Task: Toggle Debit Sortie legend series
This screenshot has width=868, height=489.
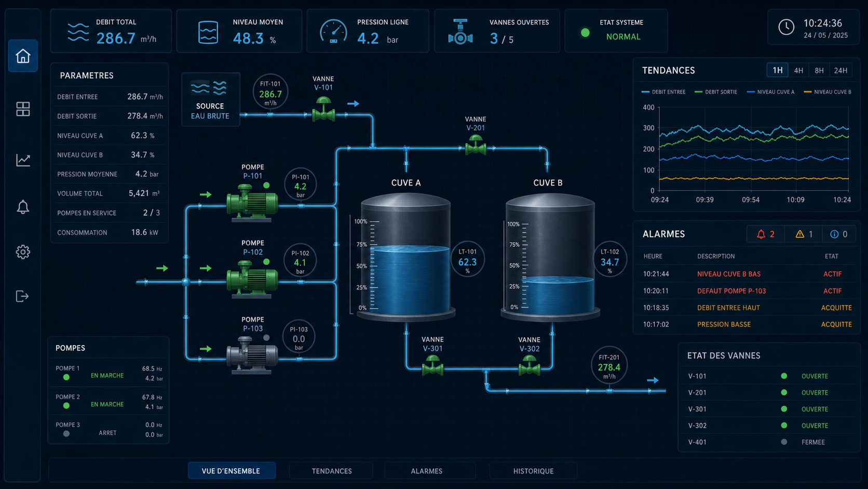Action: (716, 92)
